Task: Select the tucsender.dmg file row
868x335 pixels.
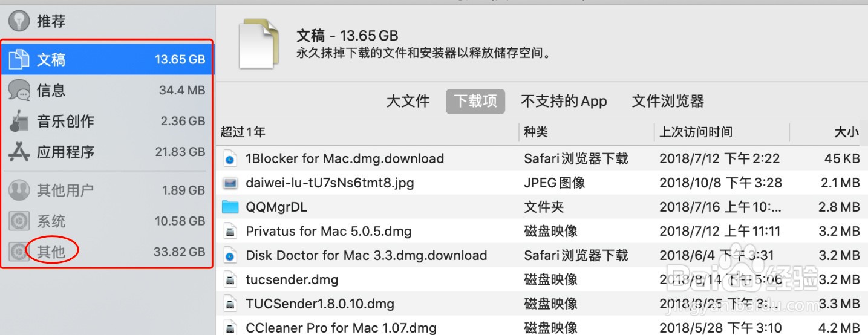Action: (542, 279)
